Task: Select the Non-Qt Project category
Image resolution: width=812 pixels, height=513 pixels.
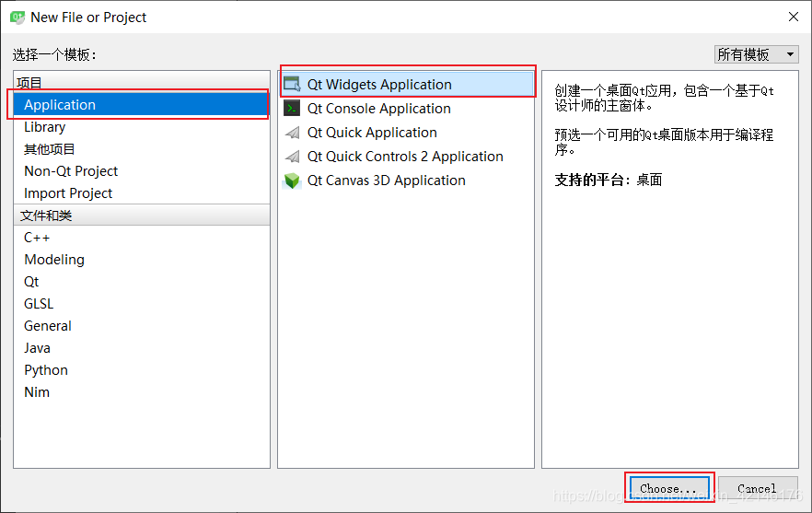Action: [142, 171]
